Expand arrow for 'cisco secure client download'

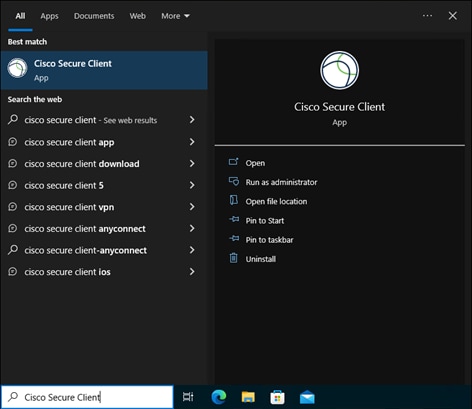192,163
